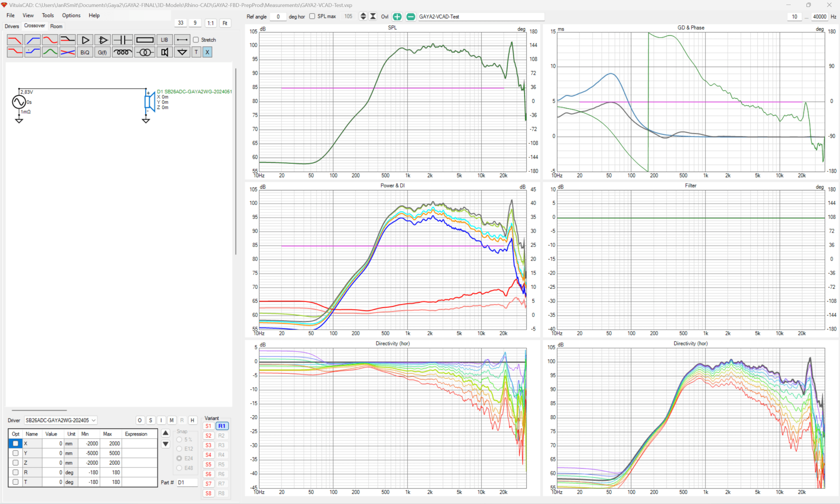This screenshot has height=504, width=840.
Task: Open the Driver selection dropdown
Action: pos(61,420)
